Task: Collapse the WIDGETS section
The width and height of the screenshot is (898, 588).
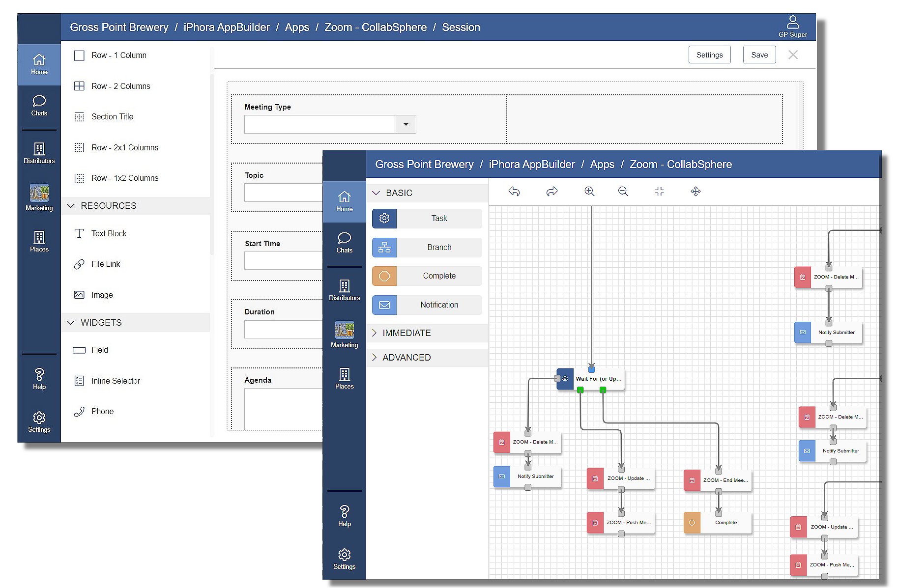Action: tap(101, 323)
